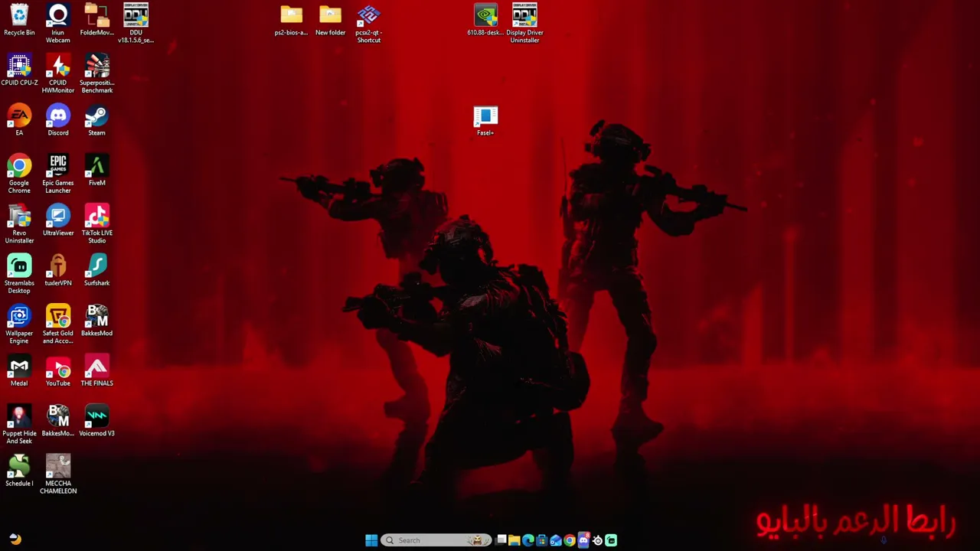Select the TikTok LIVE Studio shortcut
Image resolution: width=980 pixels, height=551 pixels.
point(96,224)
